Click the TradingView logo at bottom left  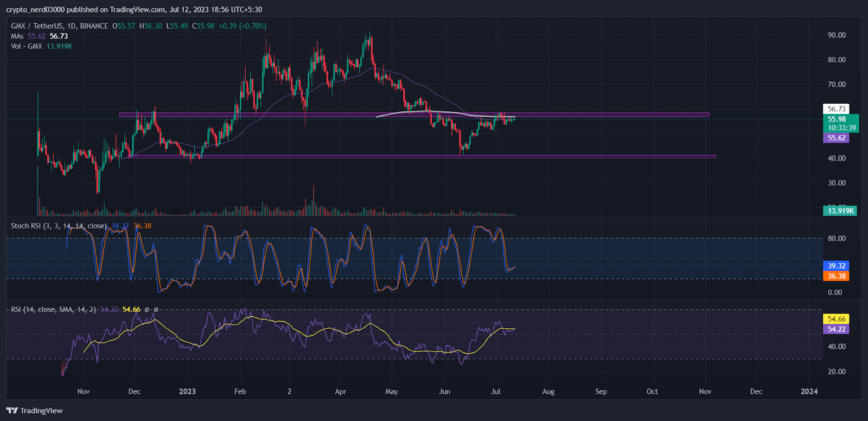pos(35,411)
